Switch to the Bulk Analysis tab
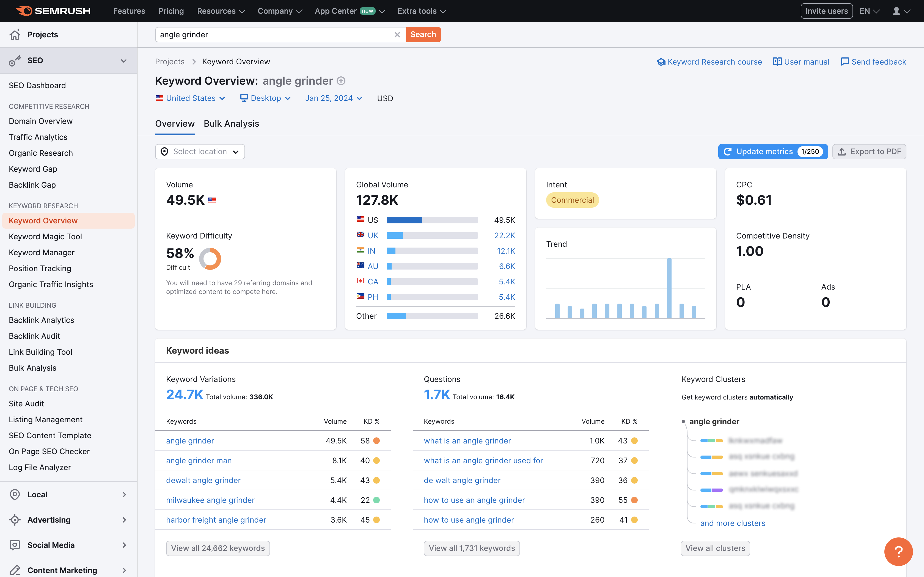This screenshot has width=924, height=577. 231,124
